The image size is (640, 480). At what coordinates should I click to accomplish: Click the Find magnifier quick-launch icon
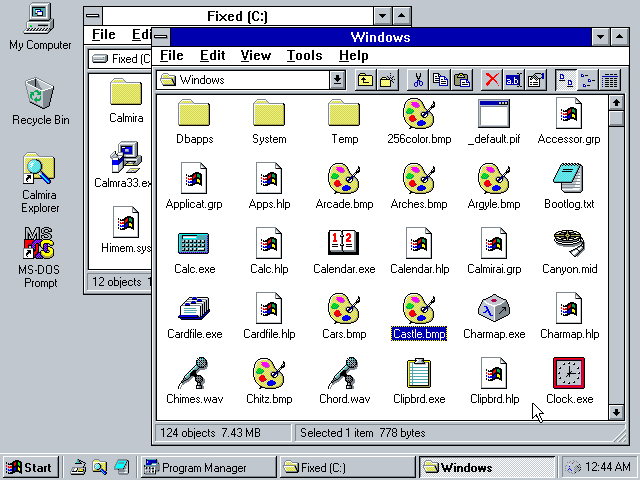click(x=100, y=467)
